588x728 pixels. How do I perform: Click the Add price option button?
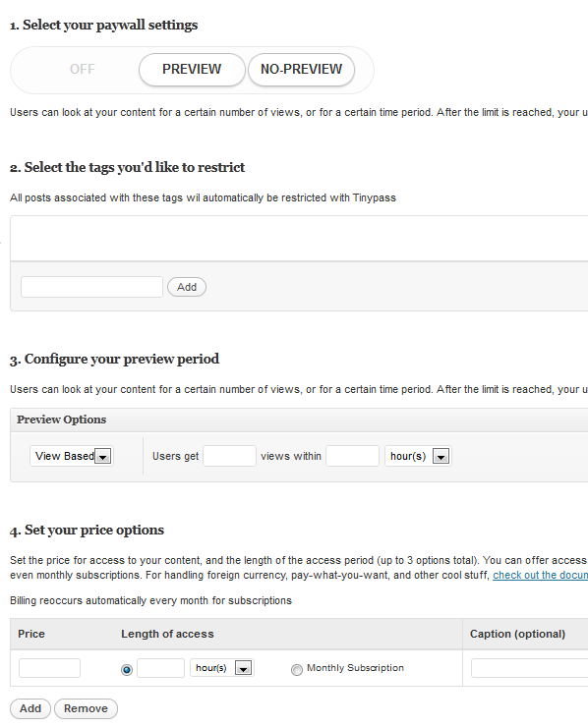(x=30, y=708)
